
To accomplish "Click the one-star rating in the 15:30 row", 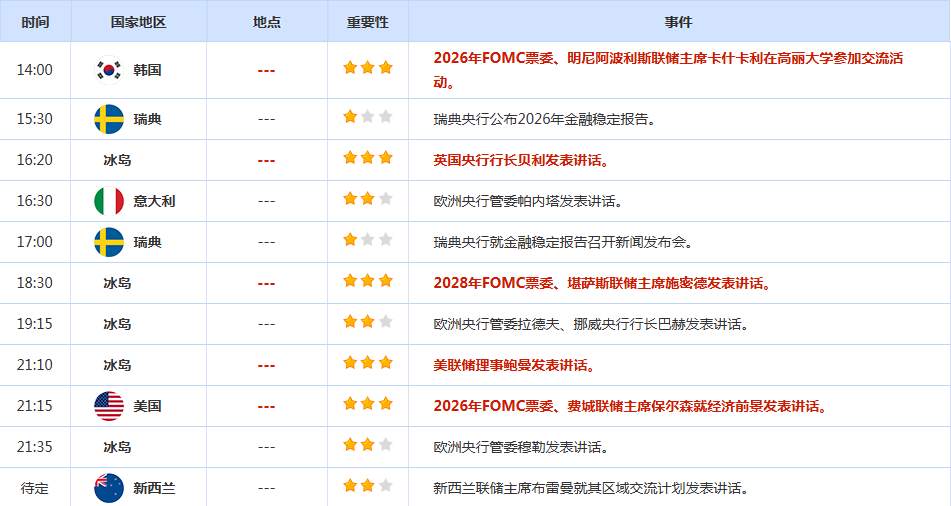I will [368, 116].
